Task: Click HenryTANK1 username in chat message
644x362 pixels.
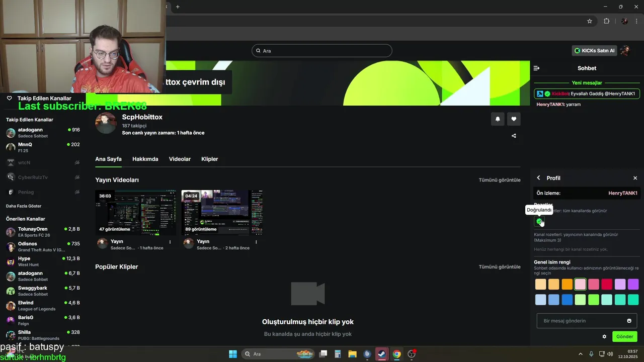Action: point(550,105)
